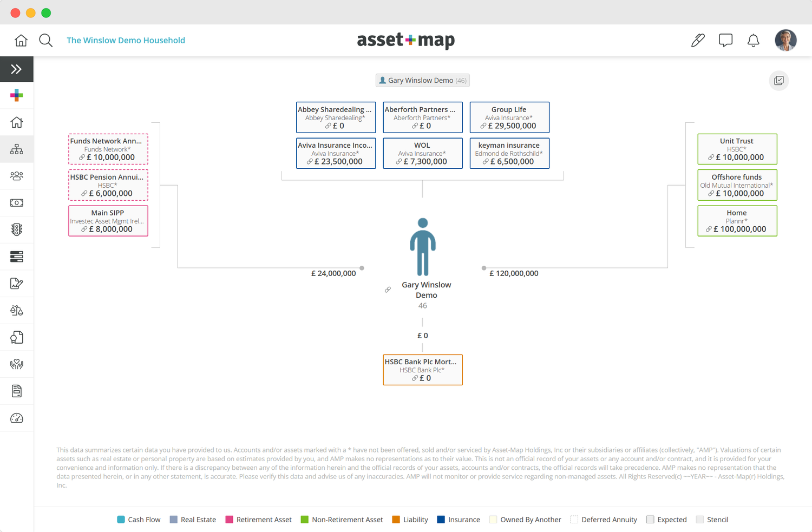Click the Home icon in the top bar

tap(21, 40)
